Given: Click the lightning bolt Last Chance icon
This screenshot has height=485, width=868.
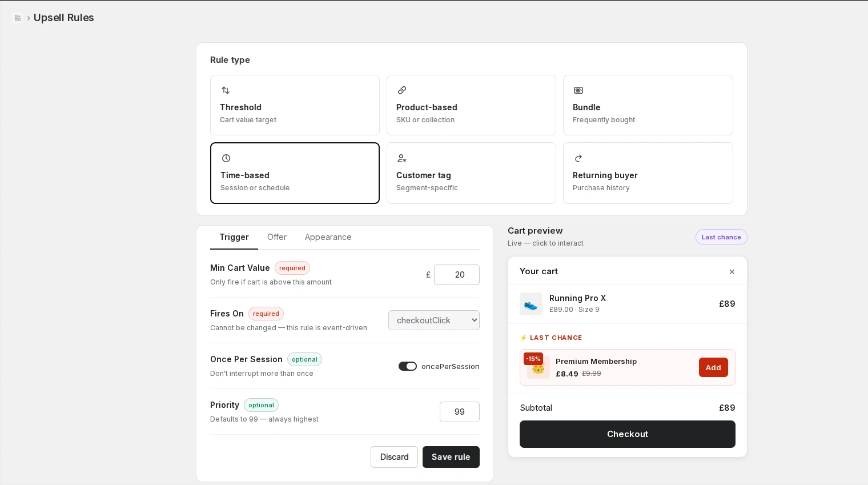Looking at the screenshot, I should [524, 338].
